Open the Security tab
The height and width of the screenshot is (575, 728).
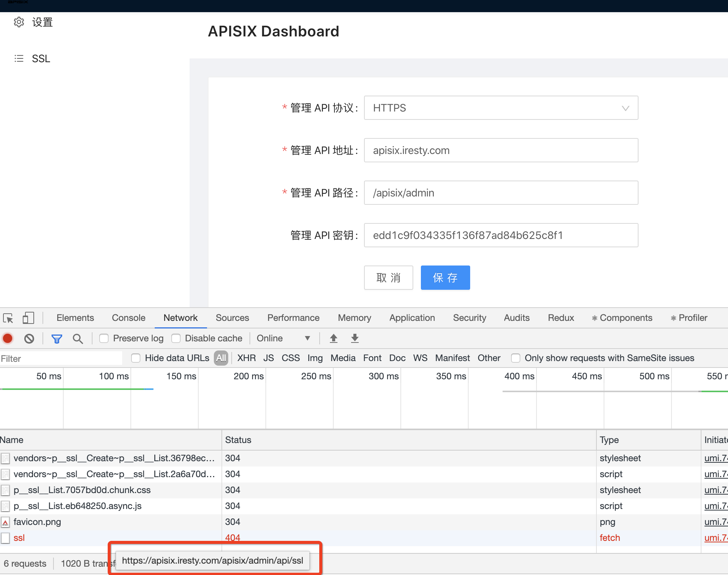tap(469, 318)
